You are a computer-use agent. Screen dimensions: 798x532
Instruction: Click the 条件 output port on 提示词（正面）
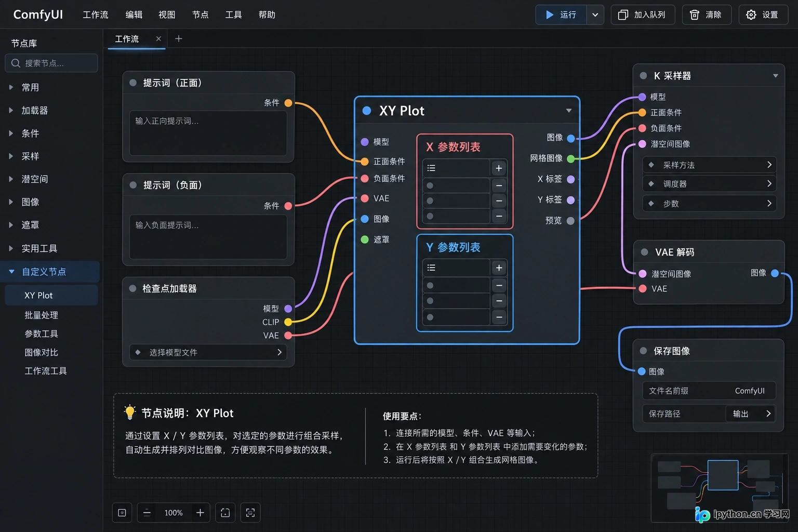pos(288,103)
